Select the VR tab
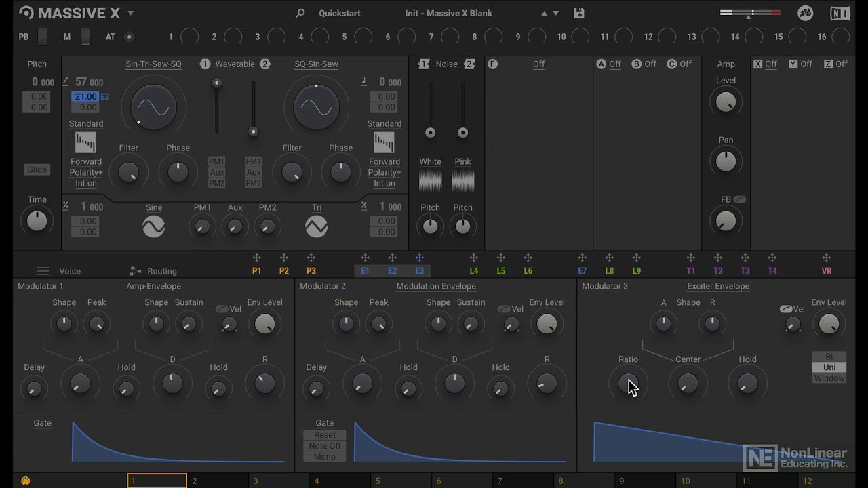The width and height of the screenshot is (868, 488). tap(827, 271)
